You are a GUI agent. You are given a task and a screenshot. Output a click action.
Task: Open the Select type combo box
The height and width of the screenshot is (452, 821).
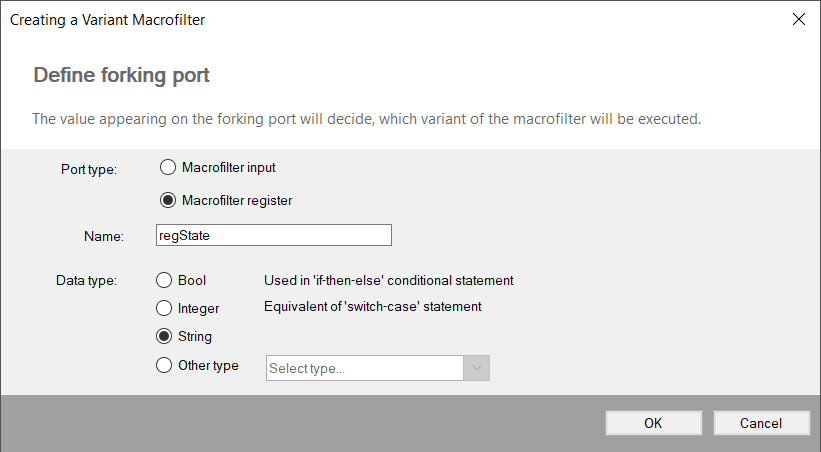[x=365, y=368]
